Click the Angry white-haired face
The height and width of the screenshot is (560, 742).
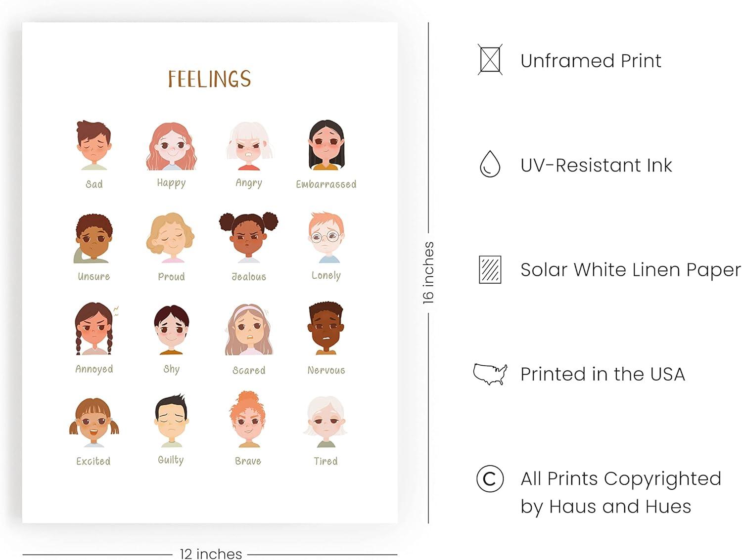click(x=249, y=146)
